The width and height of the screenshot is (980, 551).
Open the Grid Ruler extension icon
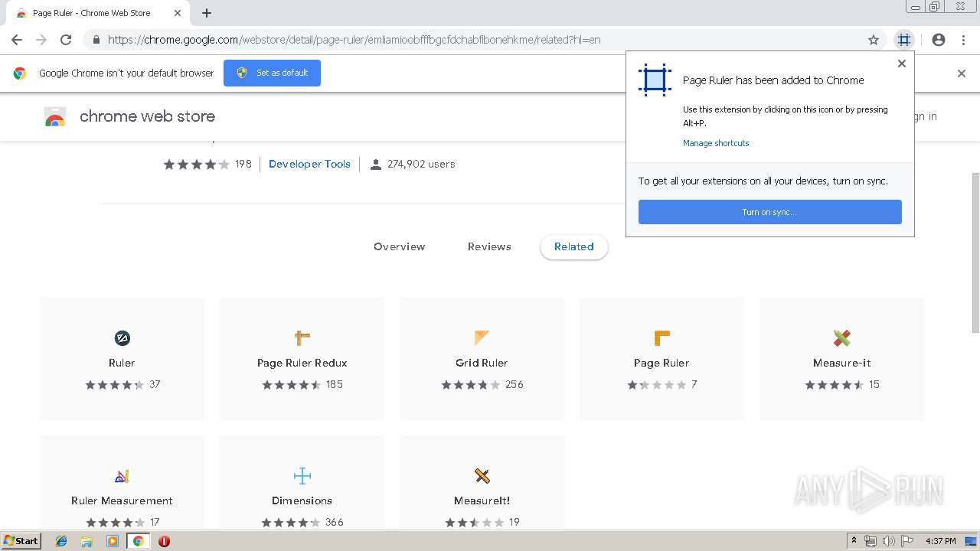point(482,337)
